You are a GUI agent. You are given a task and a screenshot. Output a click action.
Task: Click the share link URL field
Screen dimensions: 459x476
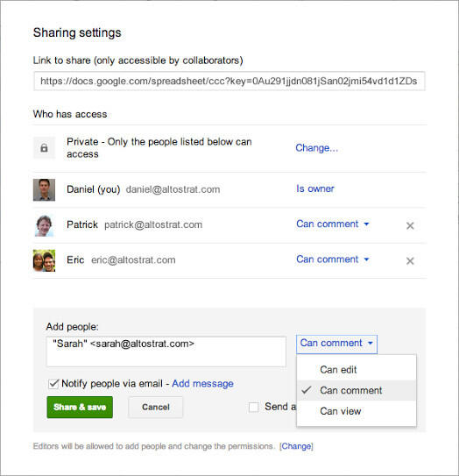pos(229,81)
